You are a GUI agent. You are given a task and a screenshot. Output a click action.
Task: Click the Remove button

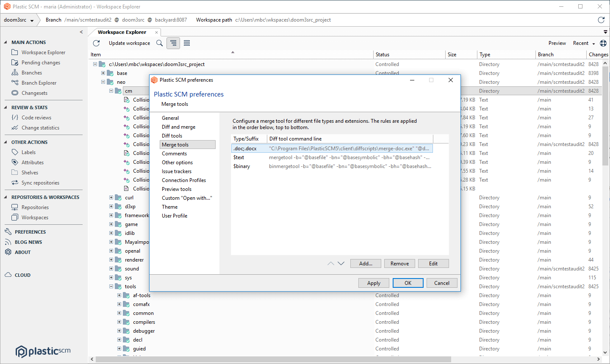(x=399, y=264)
